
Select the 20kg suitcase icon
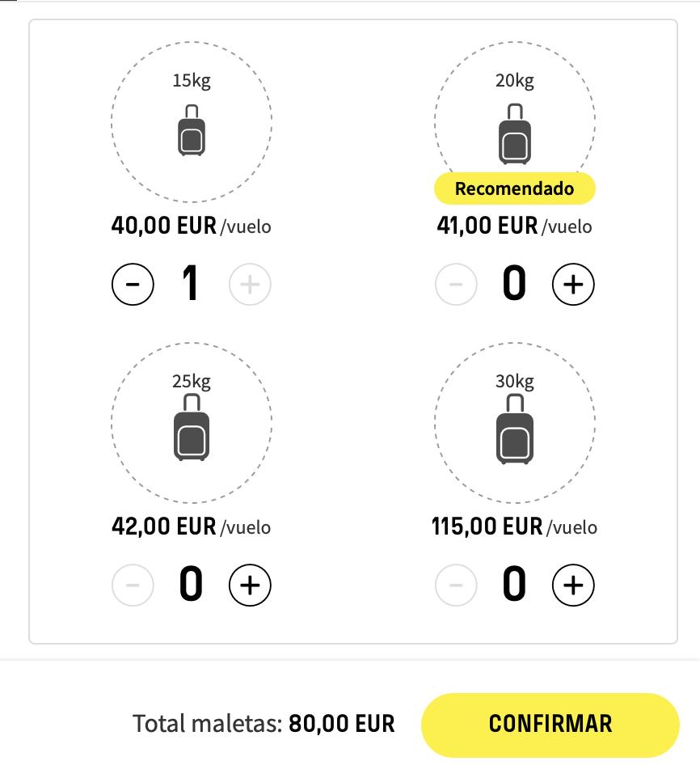tap(515, 134)
